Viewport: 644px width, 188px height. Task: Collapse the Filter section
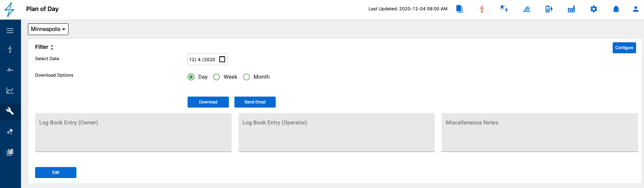pos(52,47)
